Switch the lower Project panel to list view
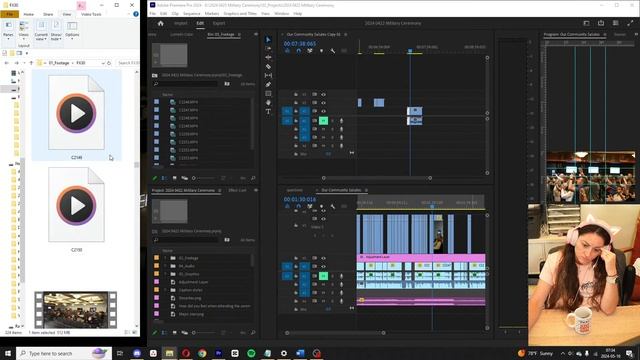The width and height of the screenshot is (640, 360). tap(164, 333)
